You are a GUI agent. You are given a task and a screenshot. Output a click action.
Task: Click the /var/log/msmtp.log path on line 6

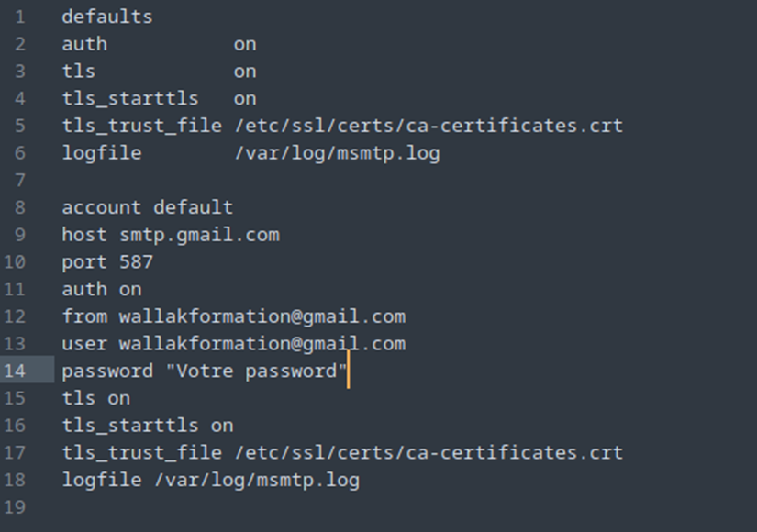[x=337, y=153]
